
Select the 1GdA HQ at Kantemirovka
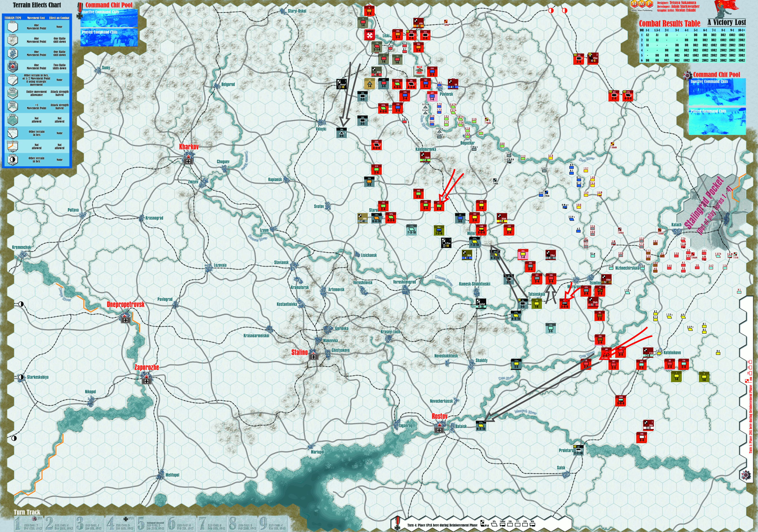425,157
